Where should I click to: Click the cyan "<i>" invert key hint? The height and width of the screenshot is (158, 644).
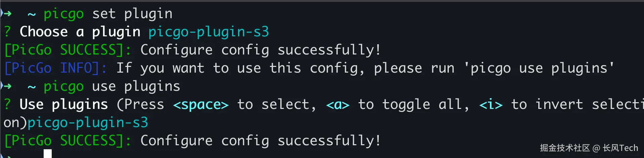pos(491,105)
